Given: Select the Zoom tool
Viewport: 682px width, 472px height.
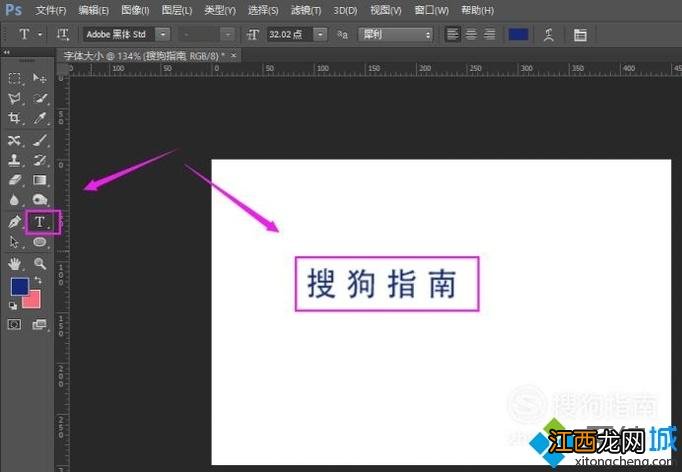Looking at the screenshot, I should click(x=40, y=263).
